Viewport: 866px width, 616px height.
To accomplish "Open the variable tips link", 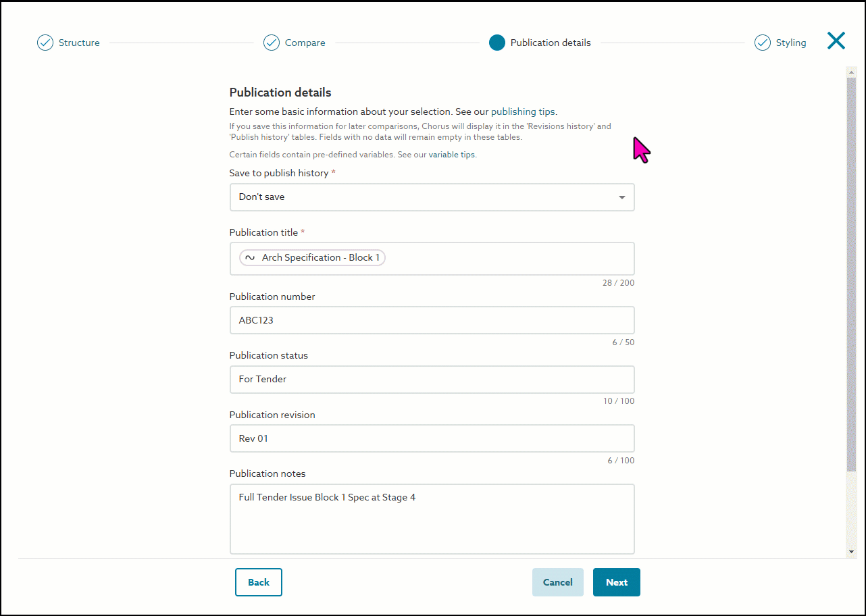I will point(452,155).
